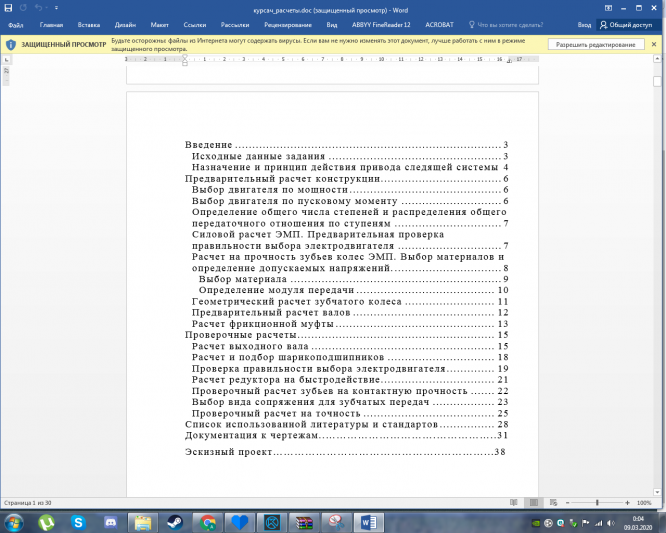The width and height of the screenshot is (666, 533).
Task: Switch to Read Mode view icon
Action: point(514,503)
